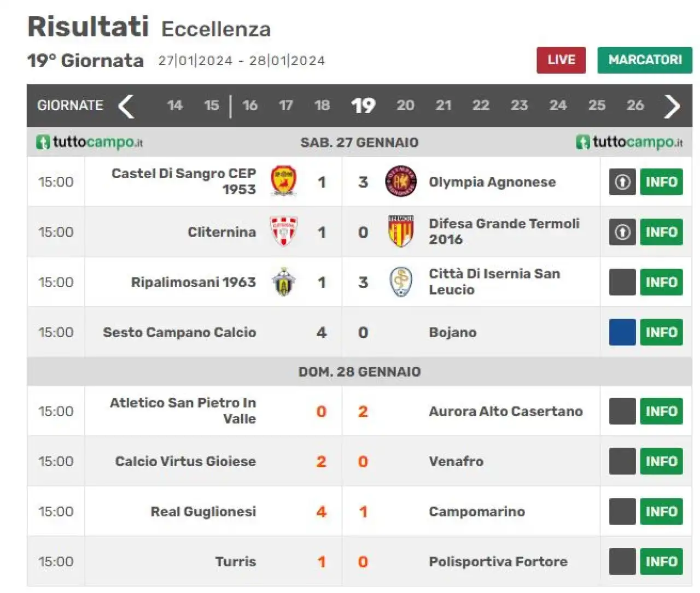Click the Cliternina team crest
This screenshot has width=700, height=593.
284,232
